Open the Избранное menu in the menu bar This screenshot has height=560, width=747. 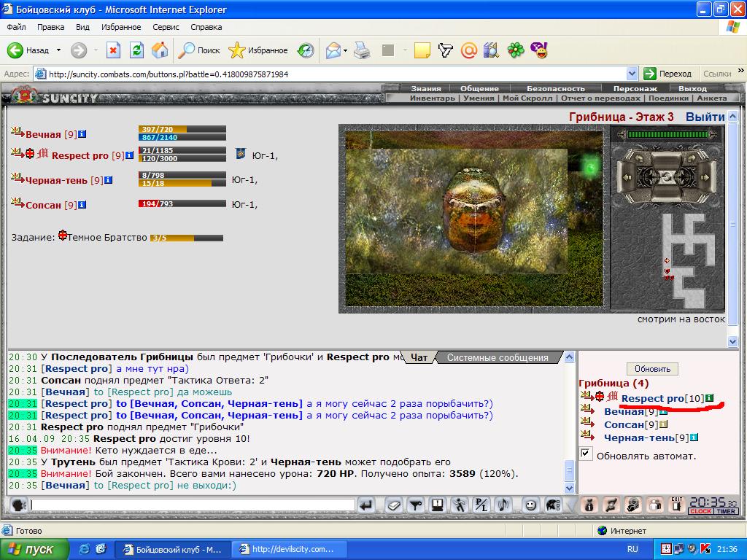[x=121, y=27]
